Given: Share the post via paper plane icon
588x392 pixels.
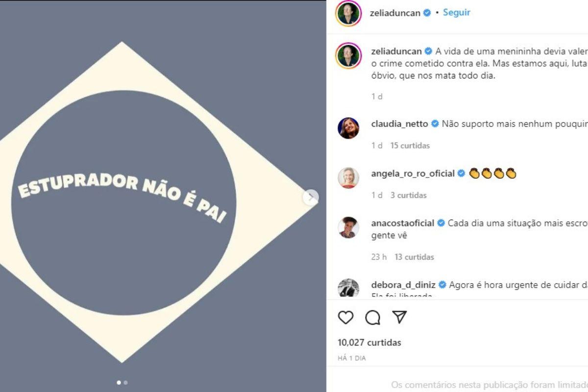Looking at the screenshot, I should pyautogui.click(x=400, y=318).
